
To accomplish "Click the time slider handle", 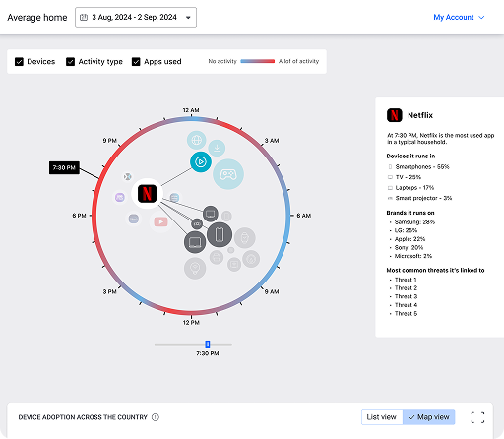I will pyautogui.click(x=208, y=345).
